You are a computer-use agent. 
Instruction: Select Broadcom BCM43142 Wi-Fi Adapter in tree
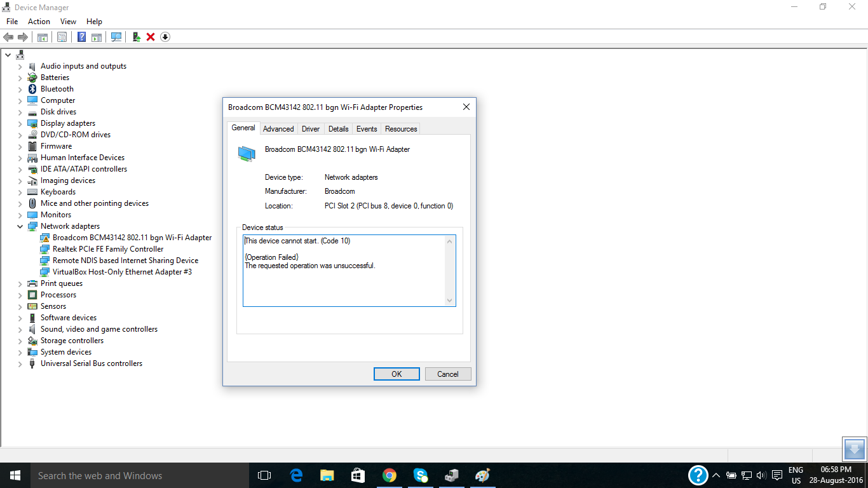[132, 238]
